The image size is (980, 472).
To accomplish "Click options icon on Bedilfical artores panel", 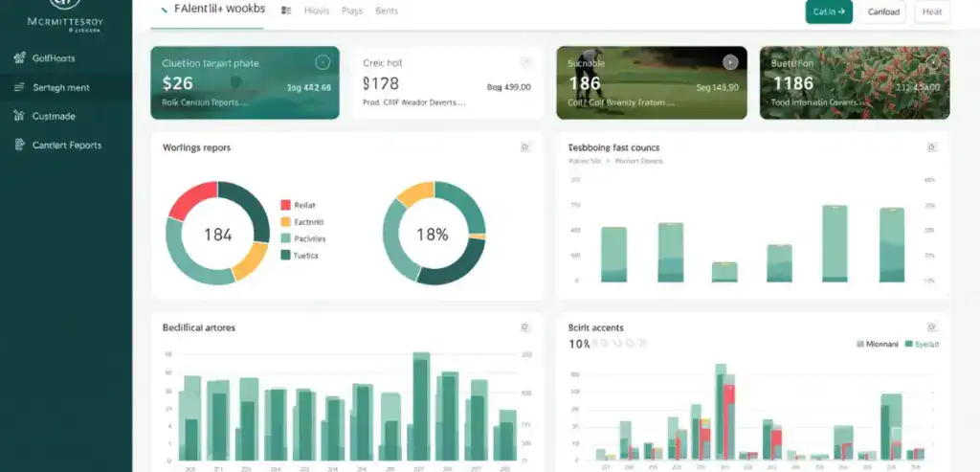I will coord(524,327).
